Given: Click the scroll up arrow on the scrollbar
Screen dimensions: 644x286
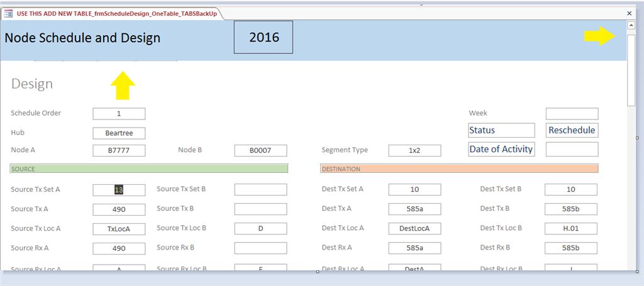Looking at the screenshot, I should point(630,25).
